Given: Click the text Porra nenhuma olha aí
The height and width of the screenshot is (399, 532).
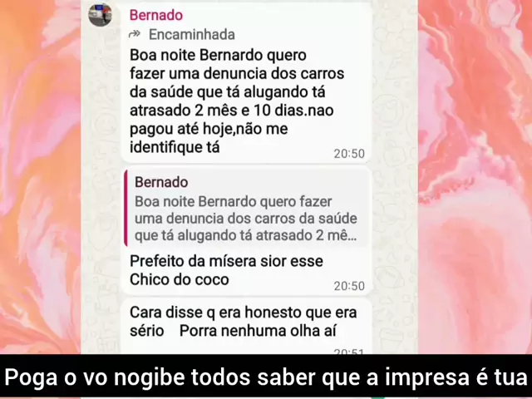Looking at the screenshot, I should pos(258,331).
